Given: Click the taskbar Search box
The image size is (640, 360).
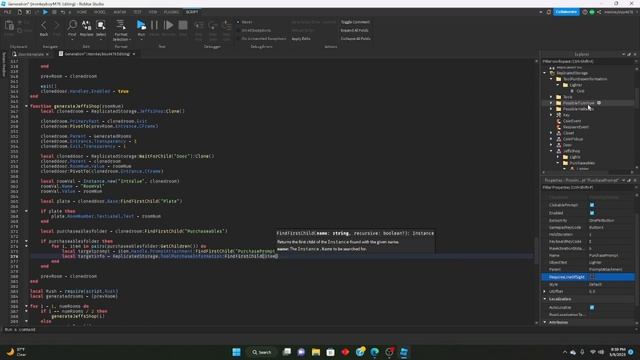Looking at the screenshot, I should 262,352.
